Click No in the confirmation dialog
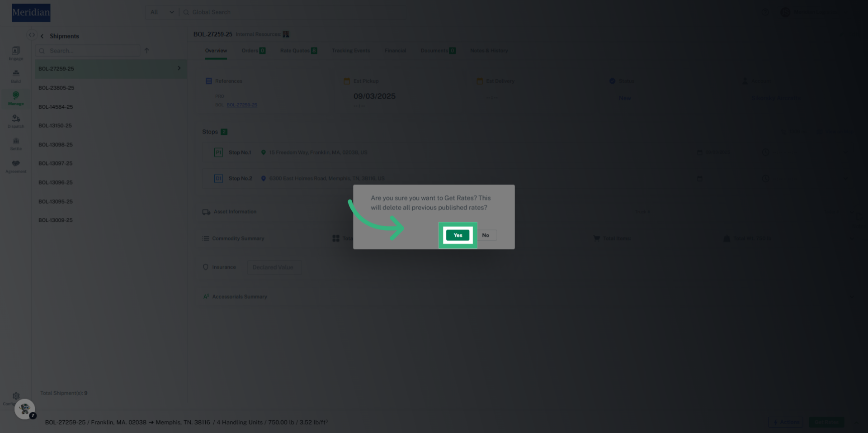The height and width of the screenshot is (433, 868). coord(486,235)
